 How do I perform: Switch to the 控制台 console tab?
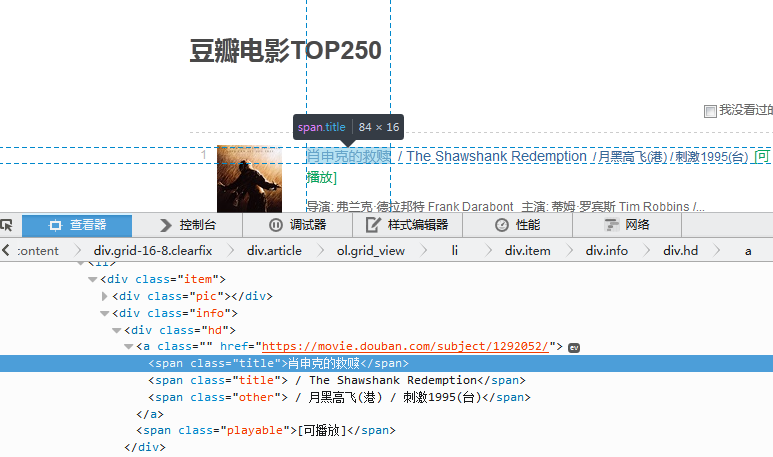(188, 225)
